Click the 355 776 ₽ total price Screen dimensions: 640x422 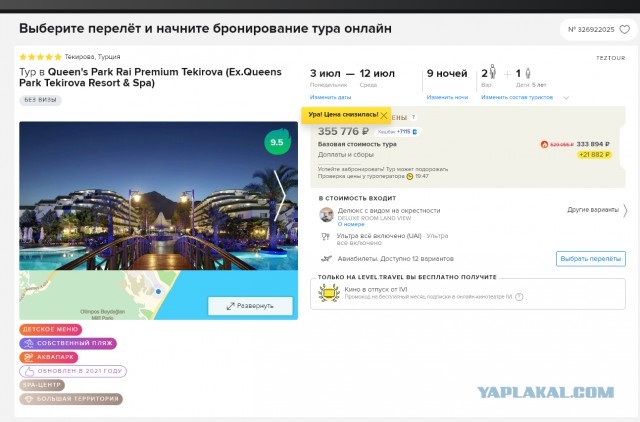(x=343, y=131)
